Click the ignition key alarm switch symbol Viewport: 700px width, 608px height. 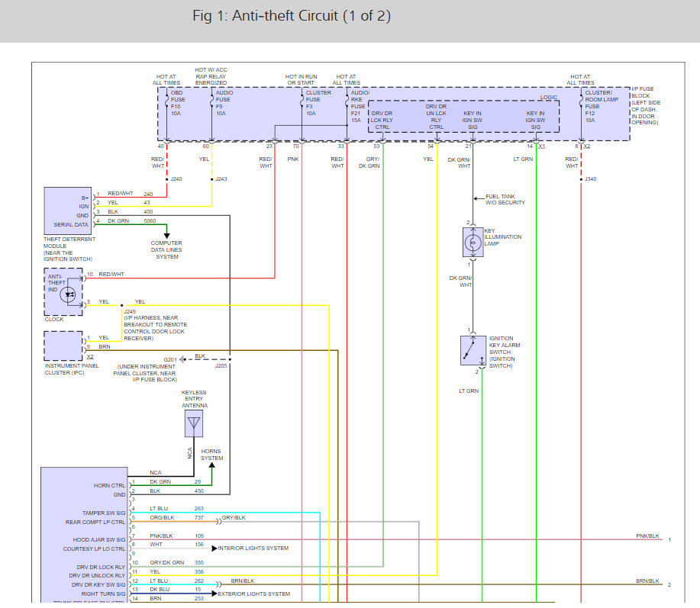[473, 351]
